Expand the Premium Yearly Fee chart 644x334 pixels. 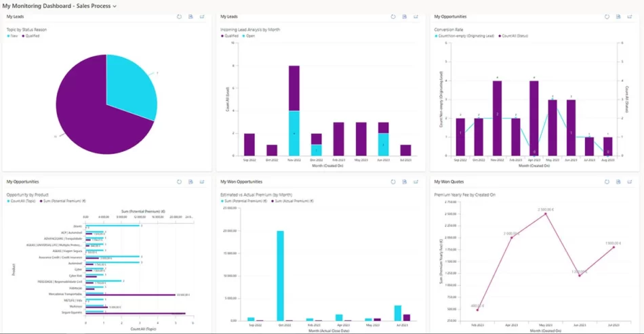coord(629,182)
